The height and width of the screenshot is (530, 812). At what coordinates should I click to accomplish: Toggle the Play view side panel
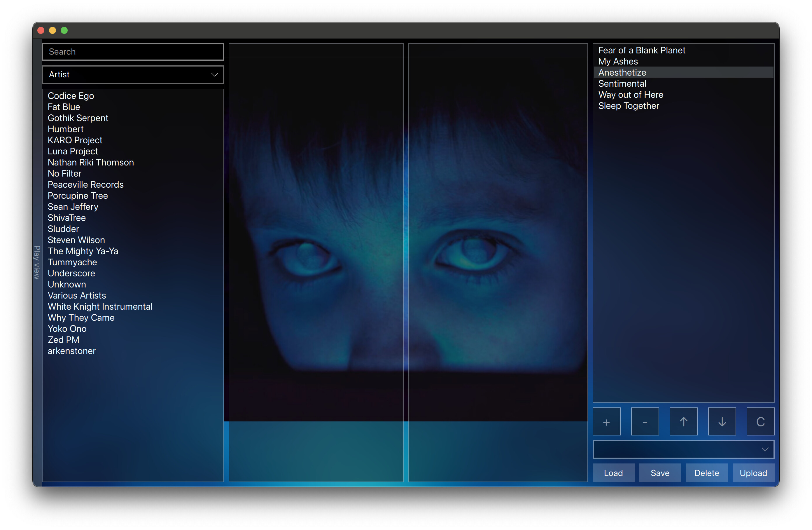[37, 262]
